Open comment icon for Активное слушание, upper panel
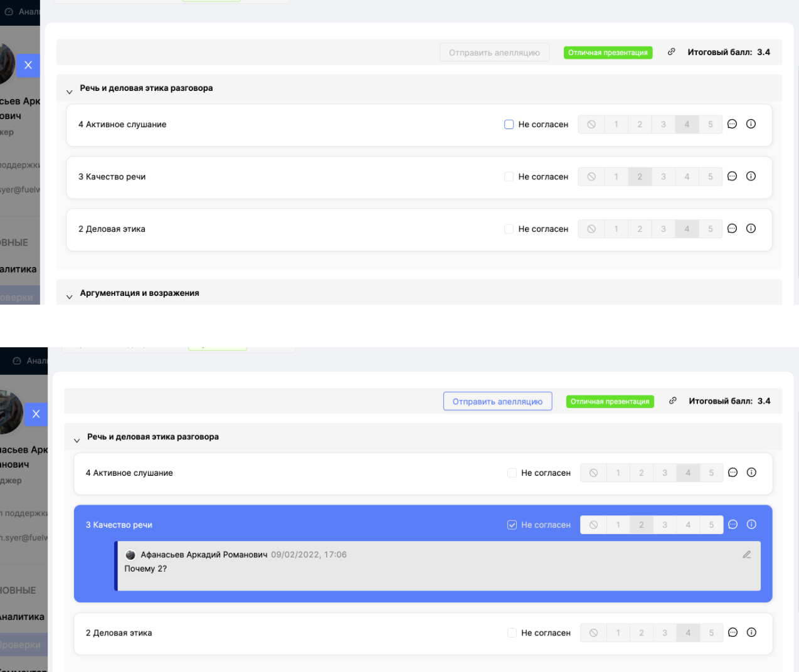The width and height of the screenshot is (799, 672). (x=732, y=124)
